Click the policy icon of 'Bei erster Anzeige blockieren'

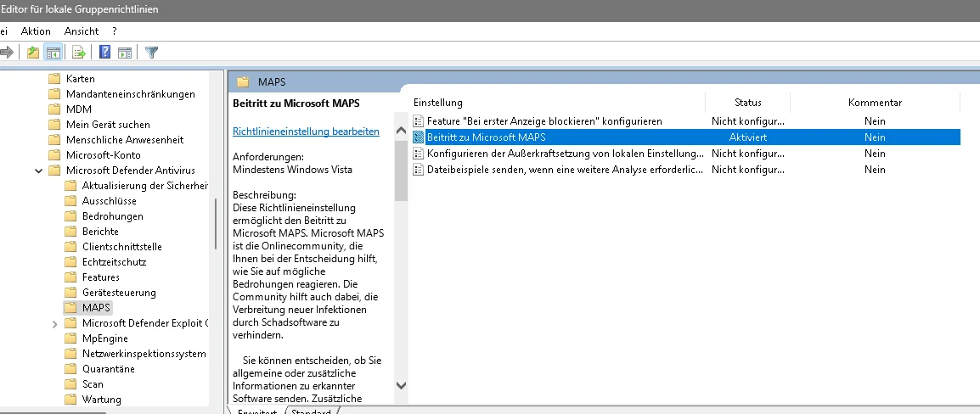point(419,121)
